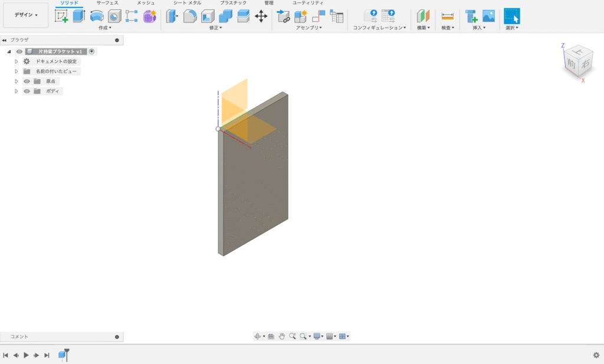The height and width of the screenshot is (364, 604).
Task: Click the Extrude tool icon
Action: [x=79, y=16]
